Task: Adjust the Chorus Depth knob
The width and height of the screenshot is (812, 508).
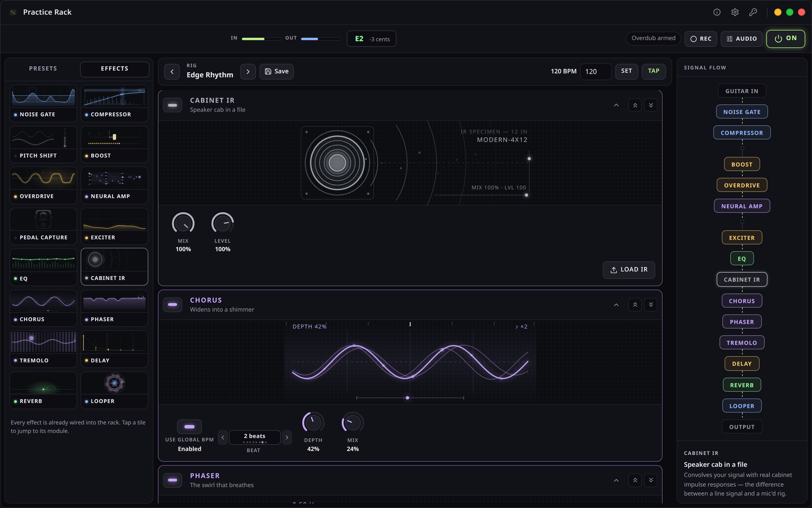Action: click(313, 422)
